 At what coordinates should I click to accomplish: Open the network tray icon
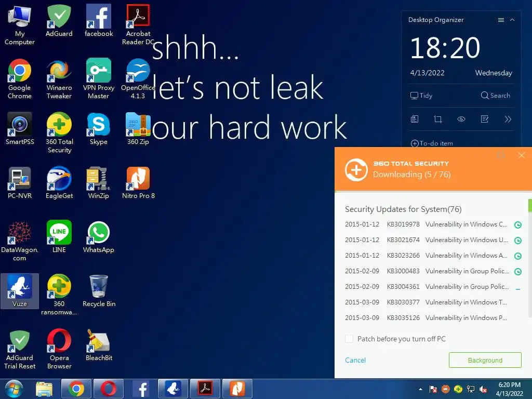pyautogui.click(x=471, y=389)
